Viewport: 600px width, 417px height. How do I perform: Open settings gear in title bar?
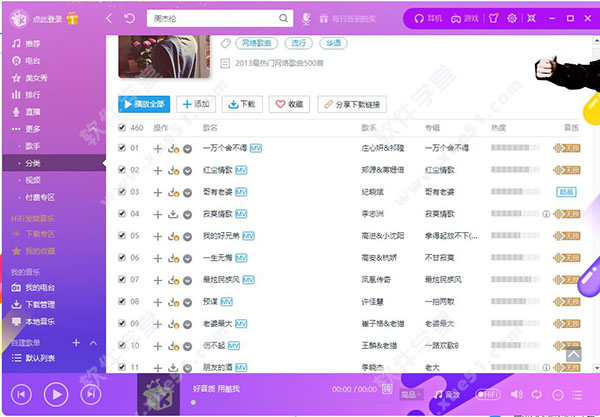coord(512,18)
